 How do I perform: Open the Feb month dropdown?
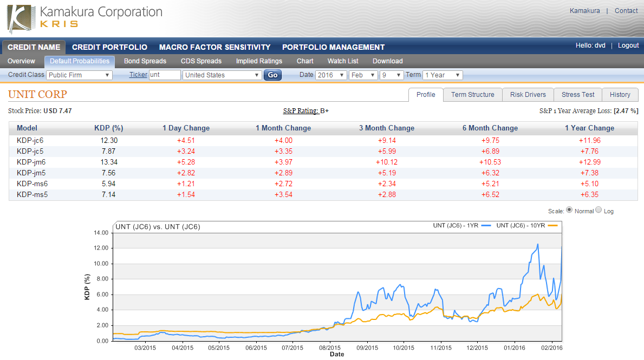click(x=363, y=75)
